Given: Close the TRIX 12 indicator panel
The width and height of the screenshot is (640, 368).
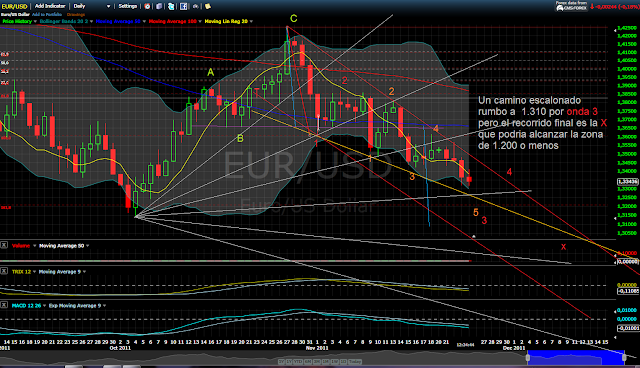Looking at the screenshot, I should pyautogui.click(x=4, y=271).
